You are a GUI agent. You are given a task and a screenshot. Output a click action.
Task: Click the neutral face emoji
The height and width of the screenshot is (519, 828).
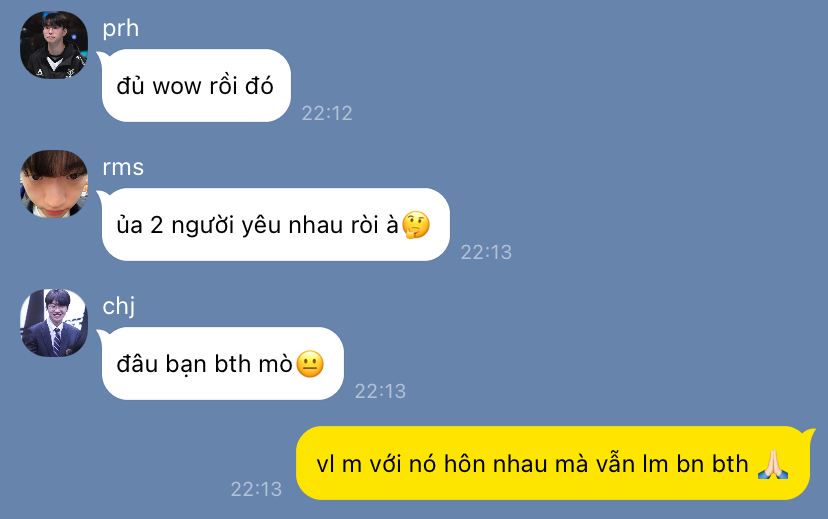tap(310, 364)
